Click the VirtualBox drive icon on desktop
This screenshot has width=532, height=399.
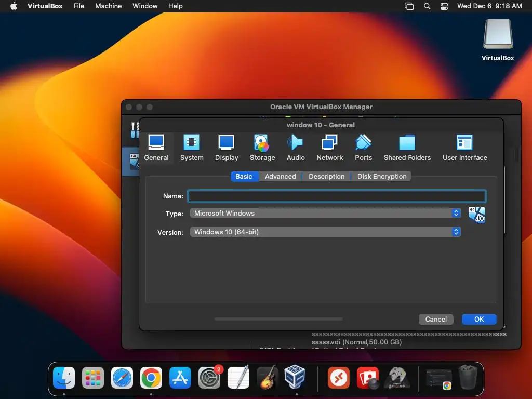498,41
